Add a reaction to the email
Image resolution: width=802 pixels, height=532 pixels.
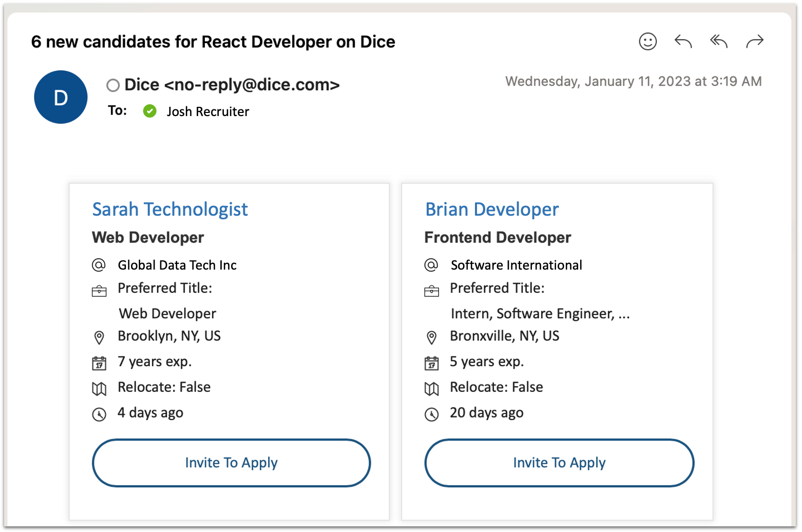pos(647,42)
